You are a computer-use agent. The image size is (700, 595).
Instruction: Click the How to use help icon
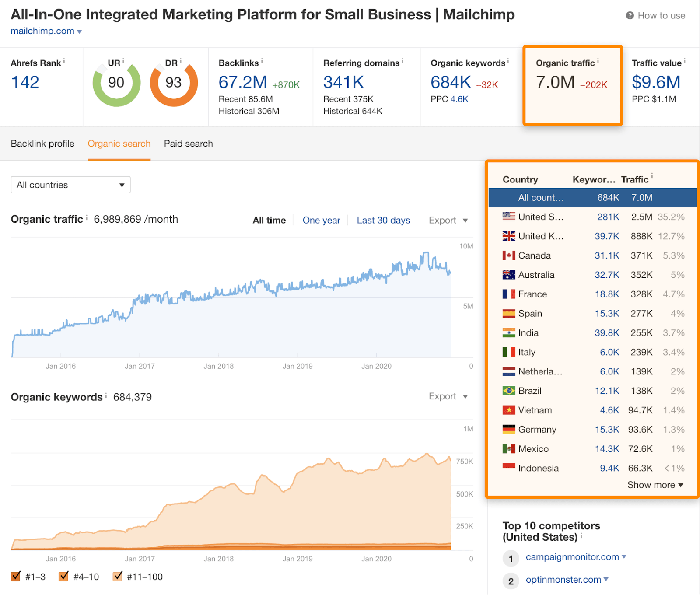tap(630, 16)
